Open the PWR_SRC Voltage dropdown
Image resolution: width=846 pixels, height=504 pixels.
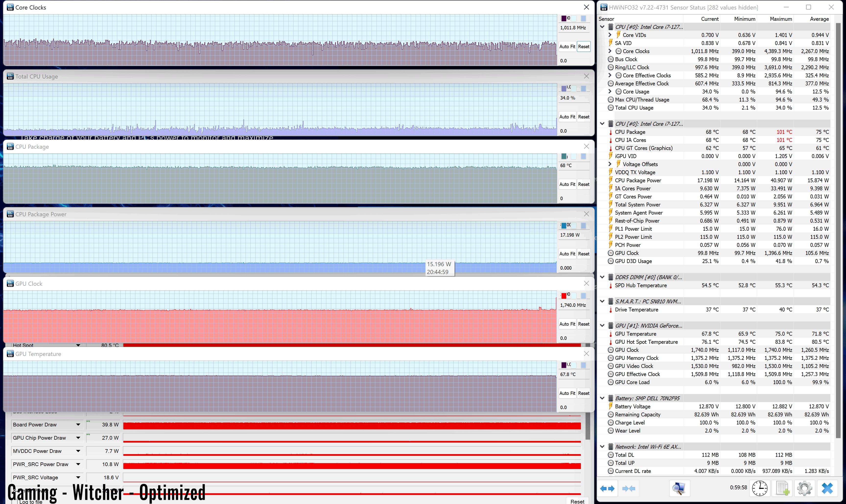coord(78,478)
